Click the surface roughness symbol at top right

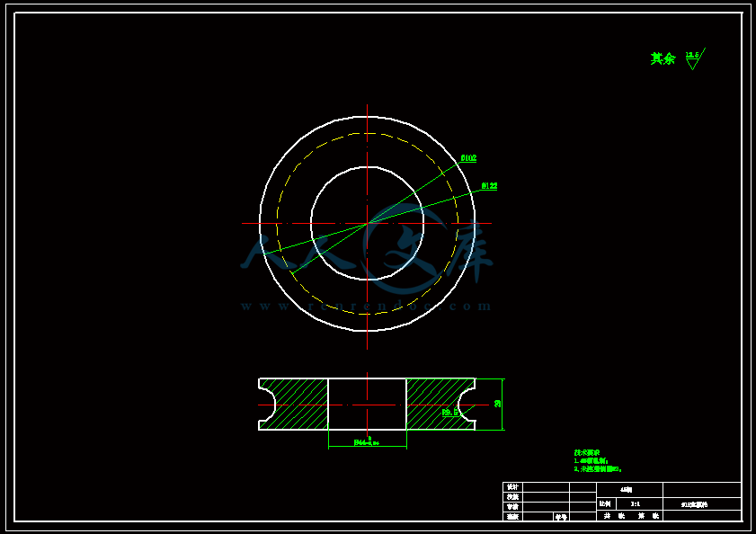coord(695,58)
